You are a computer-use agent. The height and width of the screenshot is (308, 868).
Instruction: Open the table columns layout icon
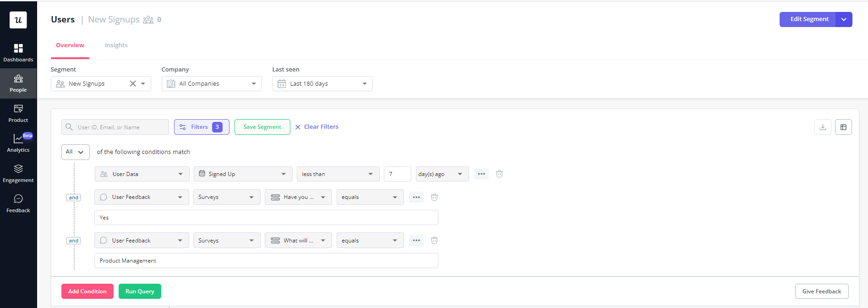click(843, 127)
